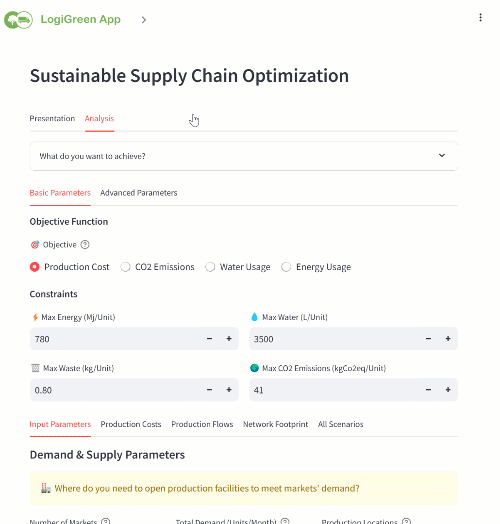Open the Production Costs tab

point(131,424)
